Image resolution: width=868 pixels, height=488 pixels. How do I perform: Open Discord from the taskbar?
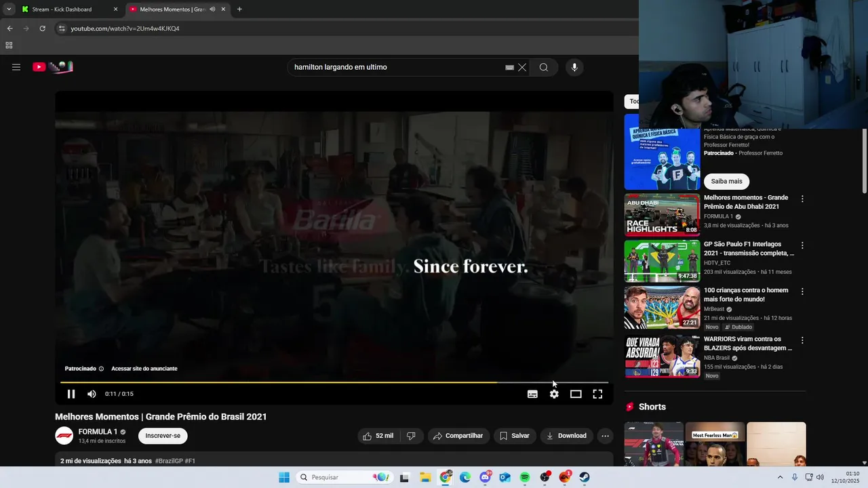pos(485,477)
